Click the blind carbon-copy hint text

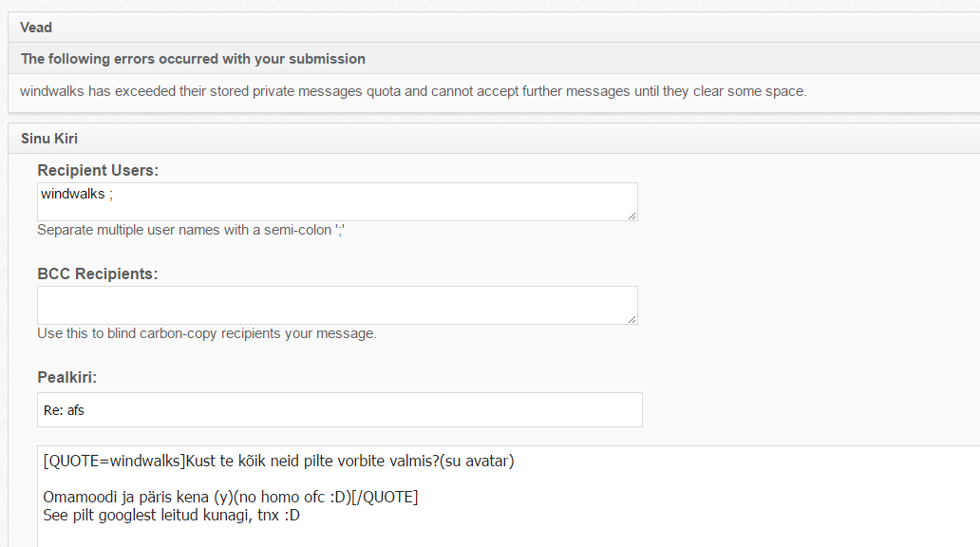(206, 333)
